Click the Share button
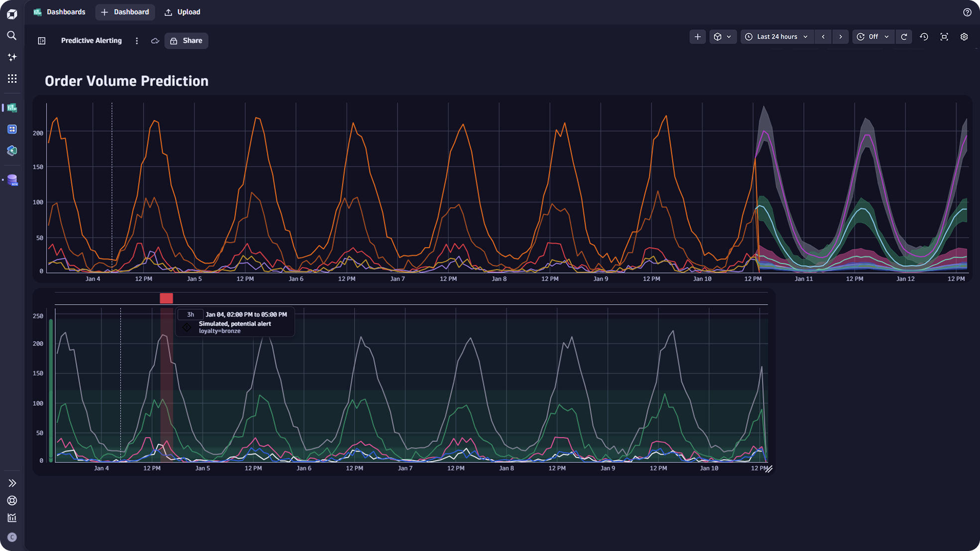This screenshot has width=980, height=551. click(186, 41)
